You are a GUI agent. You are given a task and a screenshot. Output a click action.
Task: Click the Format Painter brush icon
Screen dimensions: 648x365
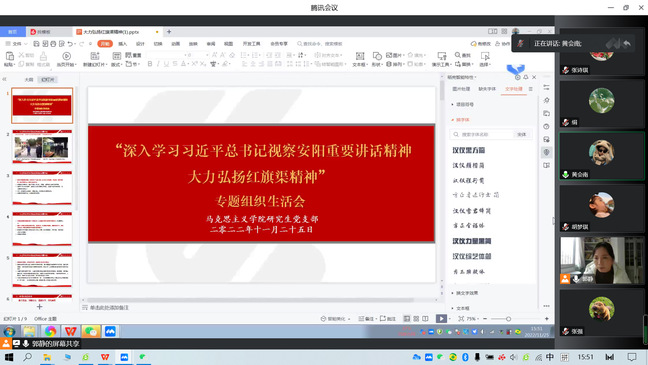[43, 56]
